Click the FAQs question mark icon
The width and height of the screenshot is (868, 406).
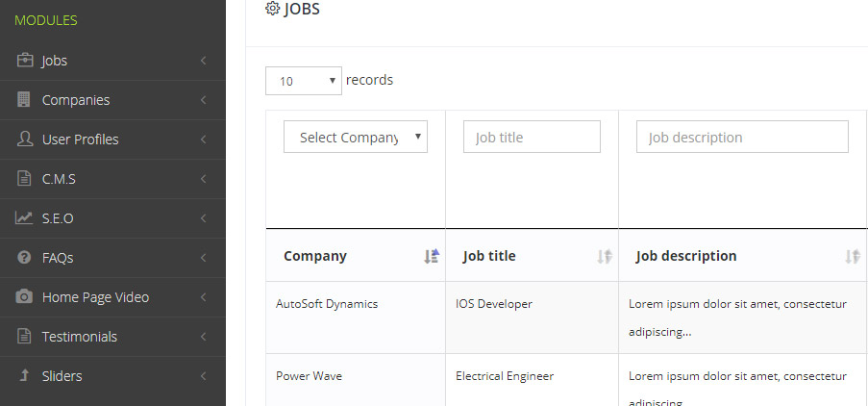[x=25, y=258]
